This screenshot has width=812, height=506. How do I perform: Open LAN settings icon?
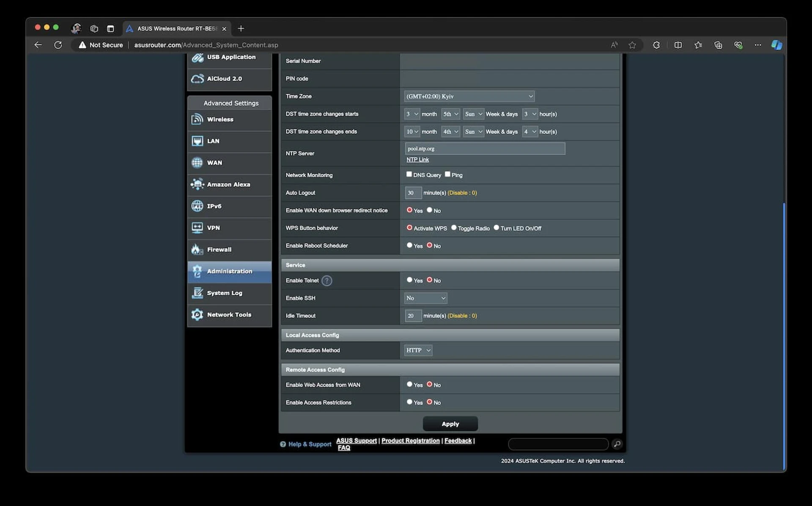(x=198, y=141)
